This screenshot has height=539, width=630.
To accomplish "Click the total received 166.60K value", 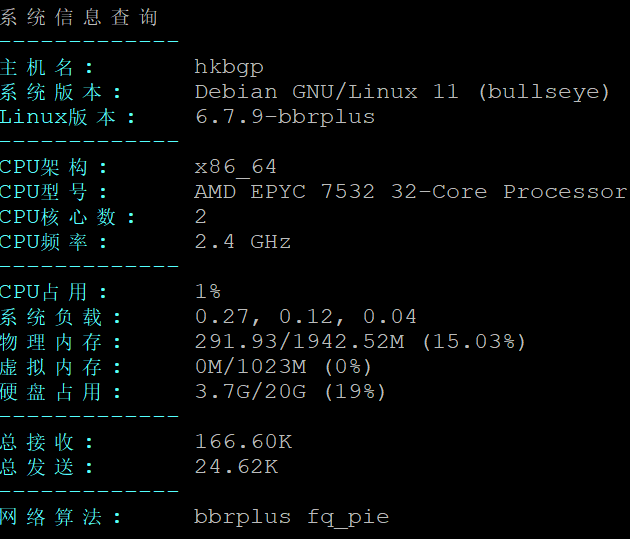I will 243,442.
